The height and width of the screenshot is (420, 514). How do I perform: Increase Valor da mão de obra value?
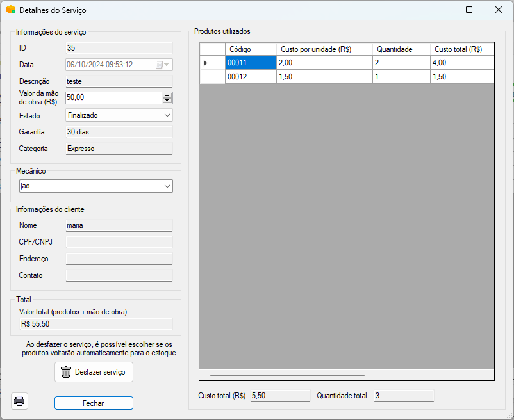click(x=167, y=95)
